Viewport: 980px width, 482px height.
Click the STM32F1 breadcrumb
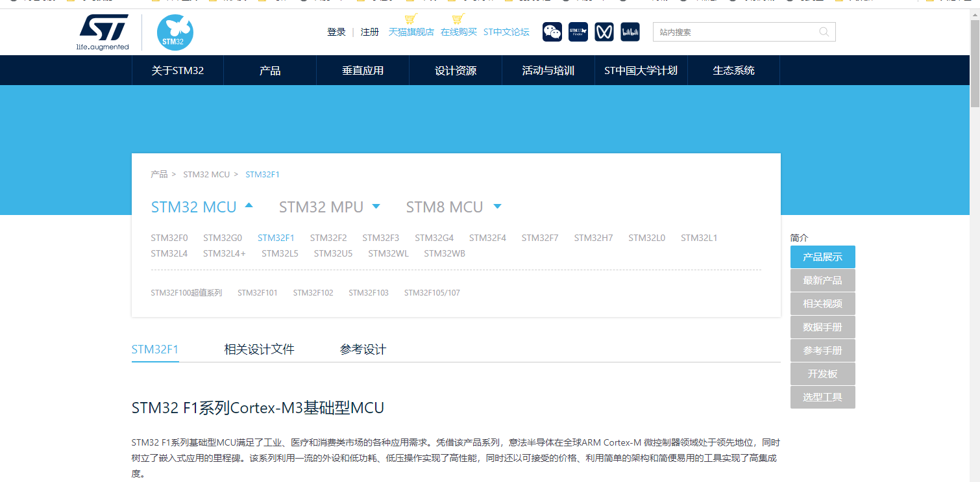click(263, 174)
